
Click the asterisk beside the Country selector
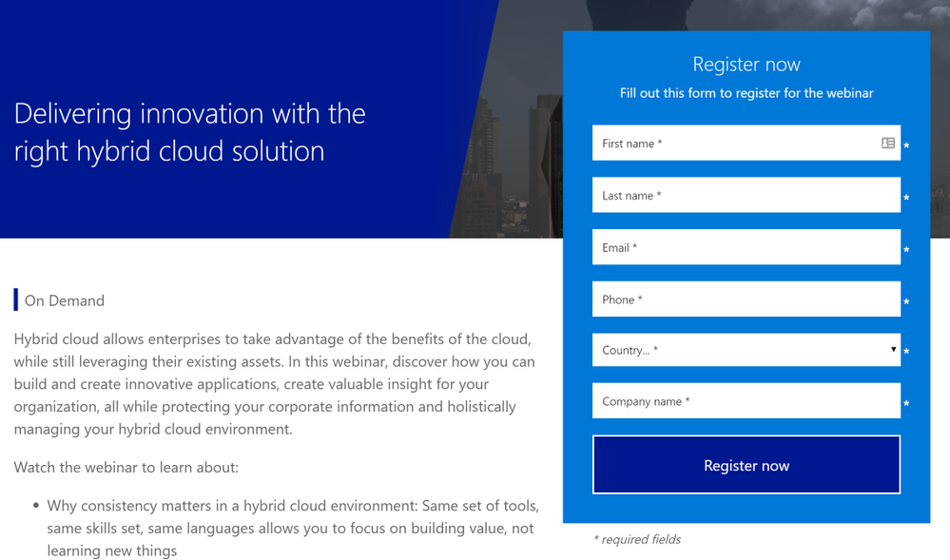click(x=906, y=352)
